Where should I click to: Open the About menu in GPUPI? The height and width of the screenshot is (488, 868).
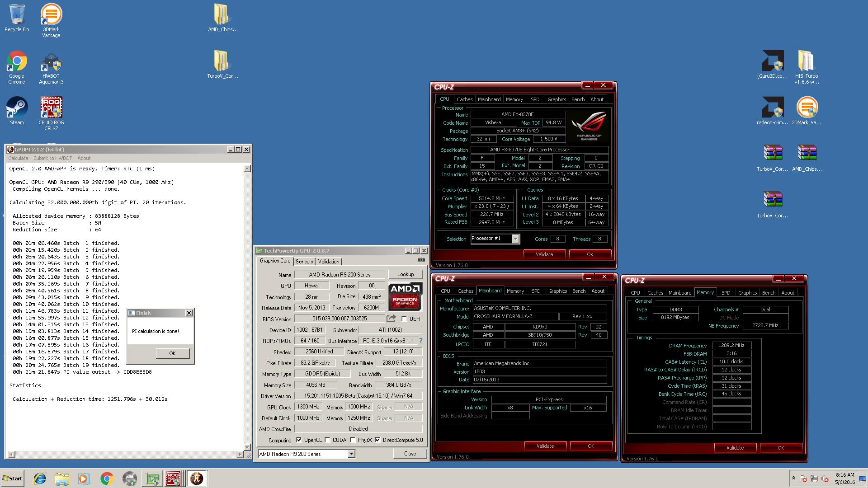tap(84, 158)
